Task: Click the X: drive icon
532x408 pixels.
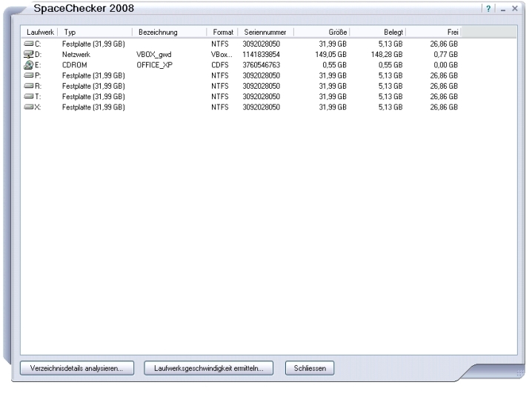Action: pos(29,99)
